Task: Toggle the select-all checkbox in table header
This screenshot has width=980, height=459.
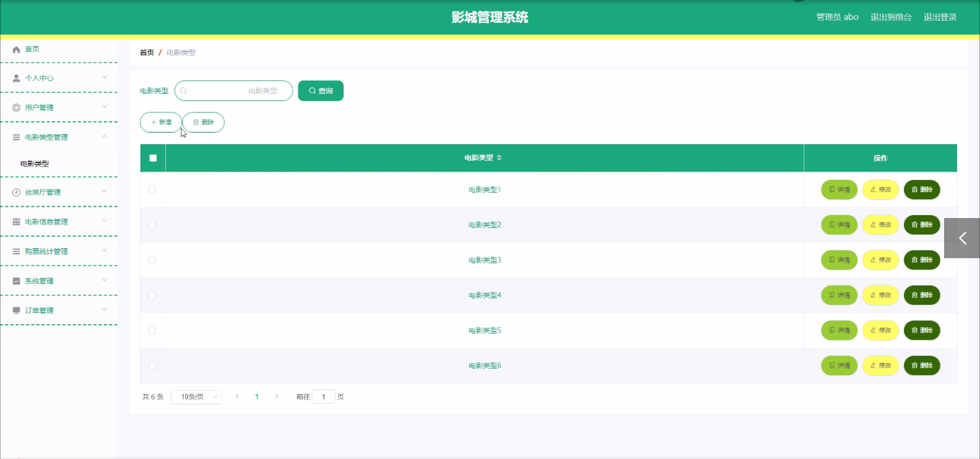Action: pyautogui.click(x=153, y=158)
